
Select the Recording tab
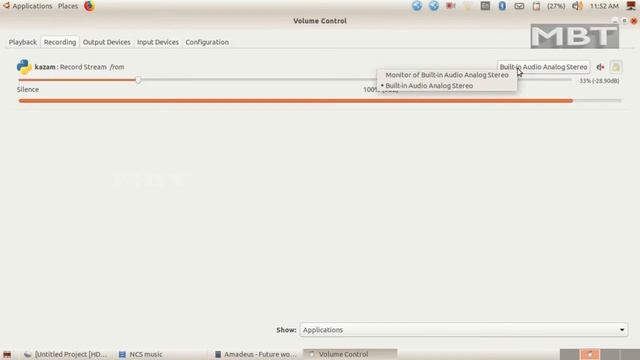pyautogui.click(x=60, y=42)
